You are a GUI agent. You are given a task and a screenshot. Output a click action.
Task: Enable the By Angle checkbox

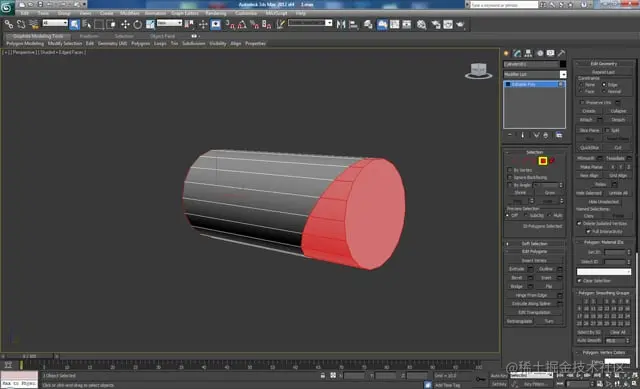pyautogui.click(x=509, y=185)
